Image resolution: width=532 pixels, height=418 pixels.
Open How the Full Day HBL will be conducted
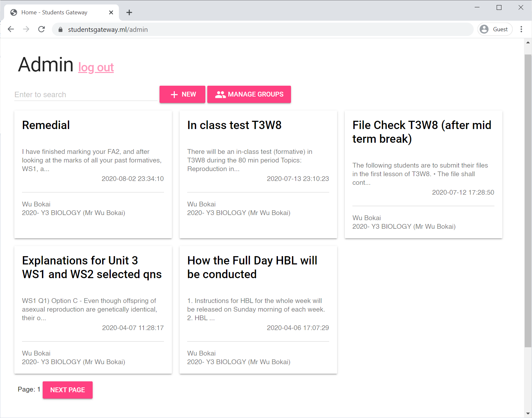tap(252, 267)
